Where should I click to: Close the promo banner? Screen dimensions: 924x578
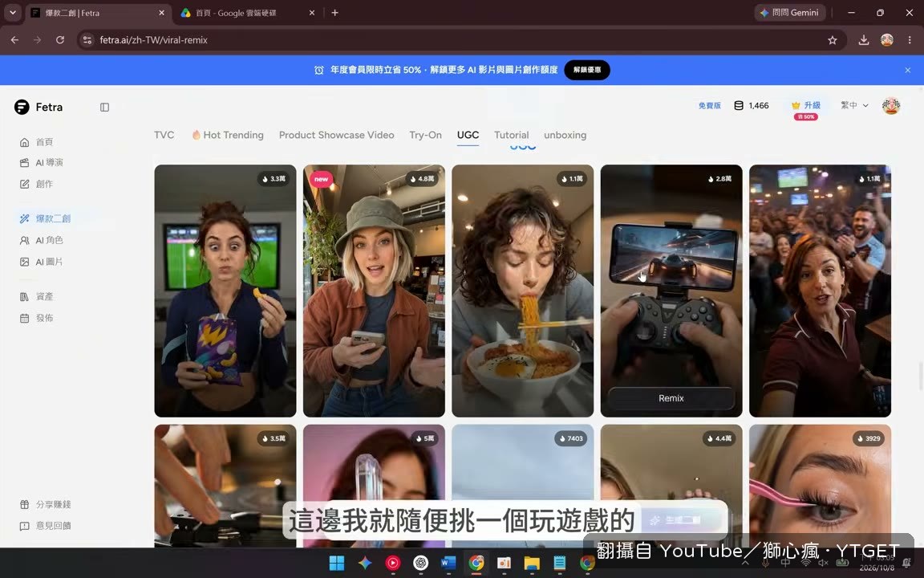pos(907,70)
